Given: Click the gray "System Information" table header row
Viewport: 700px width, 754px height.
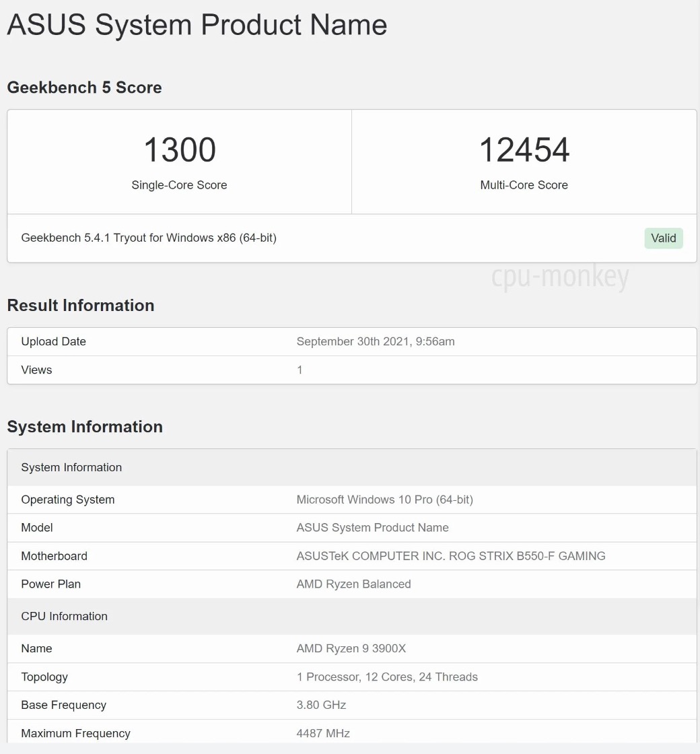Looking at the screenshot, I should pos(352,467).
